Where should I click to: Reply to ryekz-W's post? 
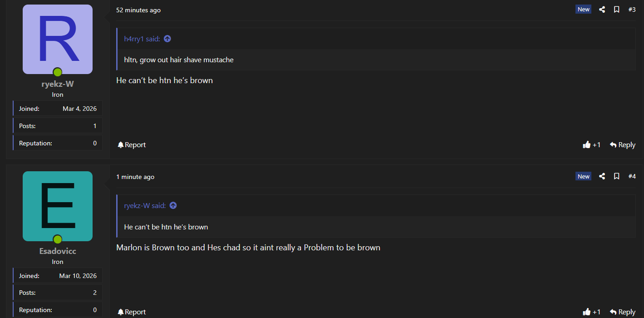coord(622,145)
